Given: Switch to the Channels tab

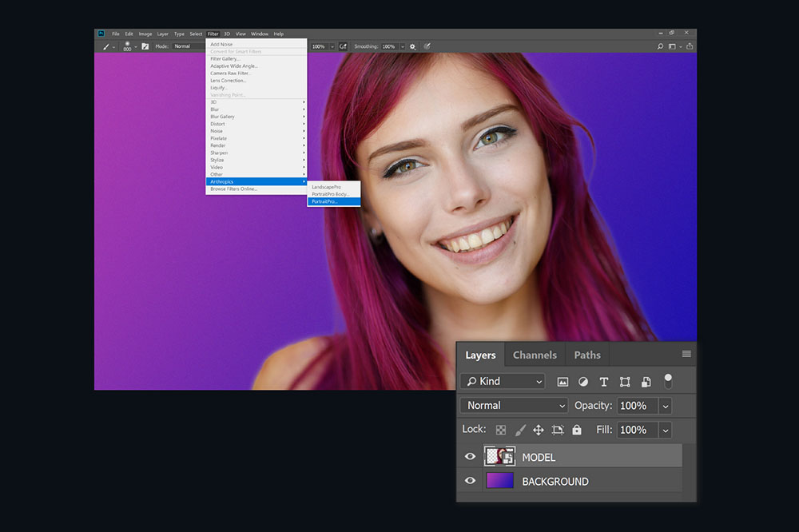Looking at the screenshot, I should tap(535, 355).
